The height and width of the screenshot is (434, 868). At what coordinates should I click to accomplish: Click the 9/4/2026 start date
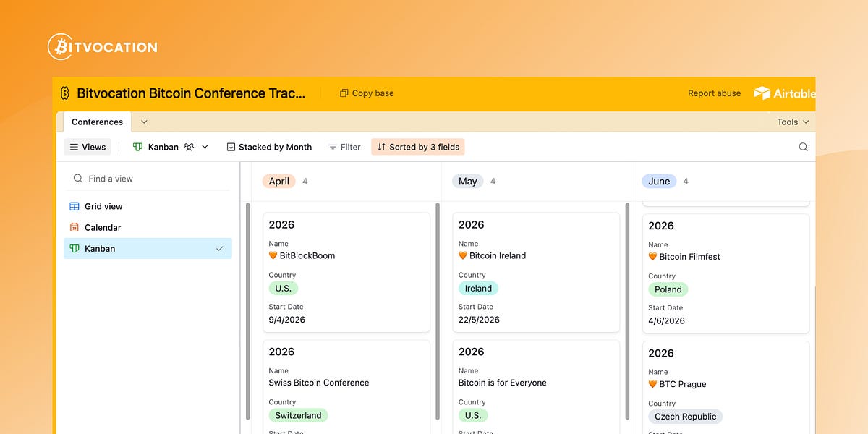tap(287, 320)
